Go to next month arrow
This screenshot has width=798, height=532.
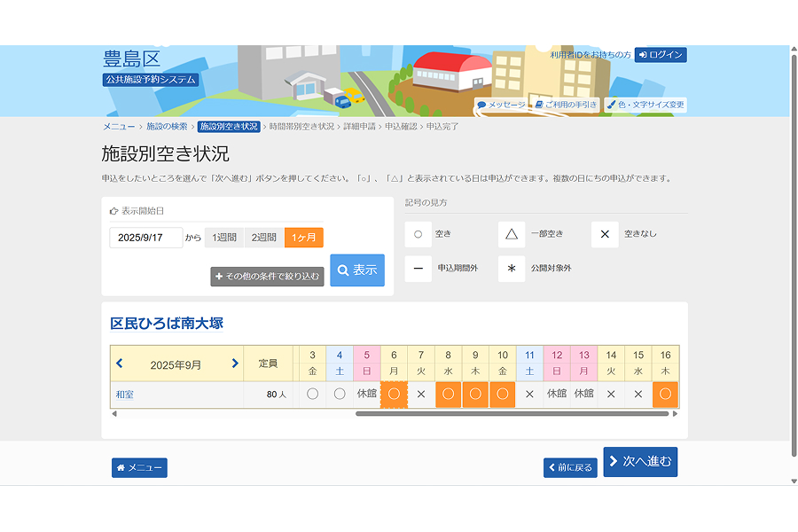tap(235, 364)
